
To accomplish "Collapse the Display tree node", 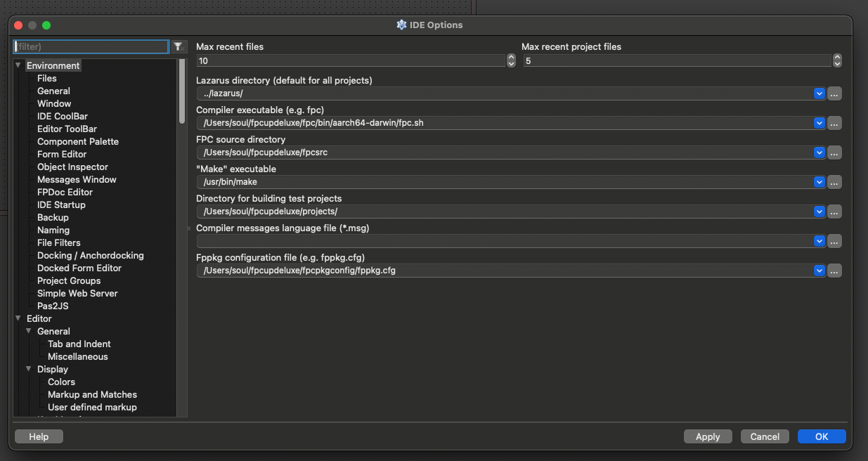I will [x=29, y=369].
